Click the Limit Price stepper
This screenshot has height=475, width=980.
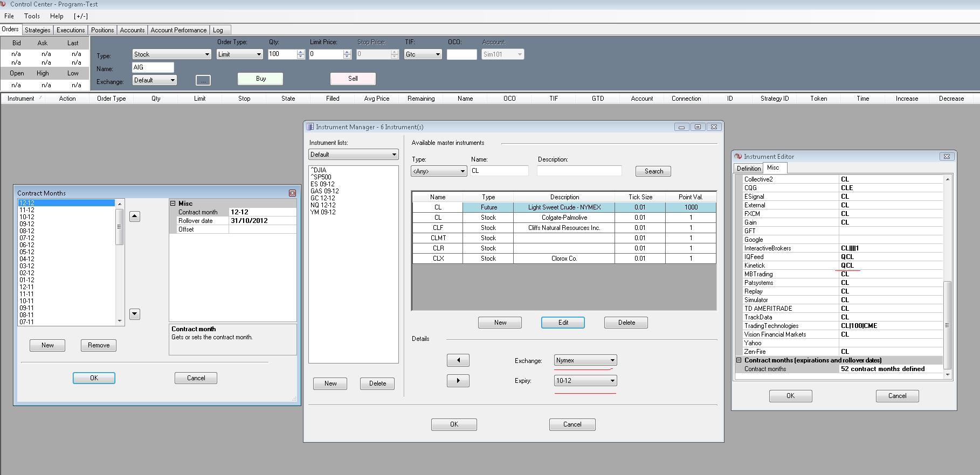(347, 54)
